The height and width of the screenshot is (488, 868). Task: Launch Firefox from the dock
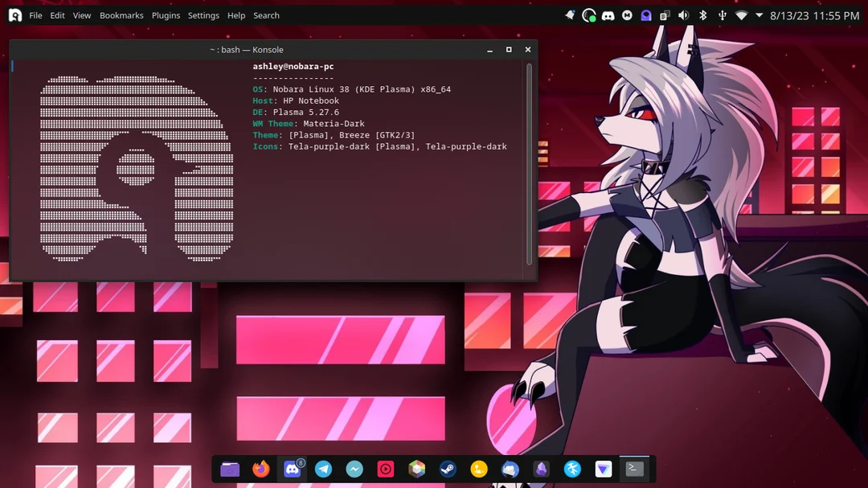[x=260, y=469]
